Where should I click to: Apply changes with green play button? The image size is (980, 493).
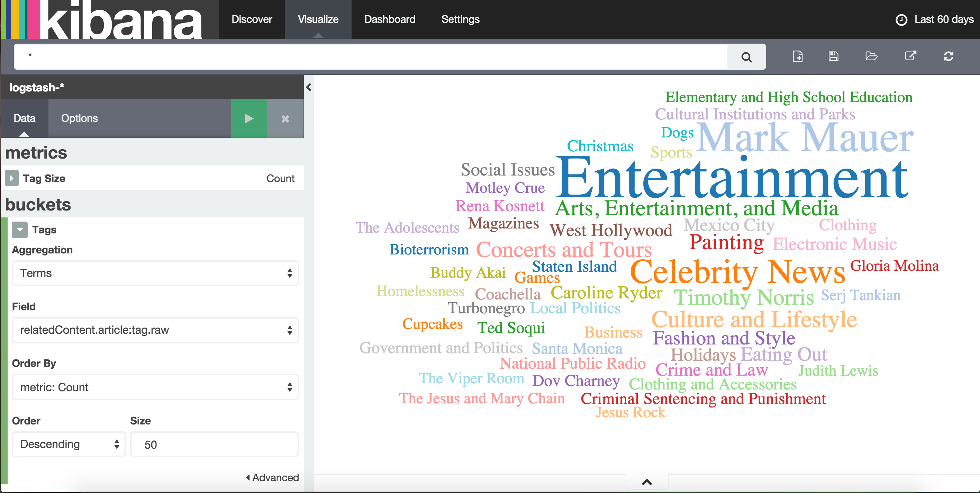coord(249,118)
